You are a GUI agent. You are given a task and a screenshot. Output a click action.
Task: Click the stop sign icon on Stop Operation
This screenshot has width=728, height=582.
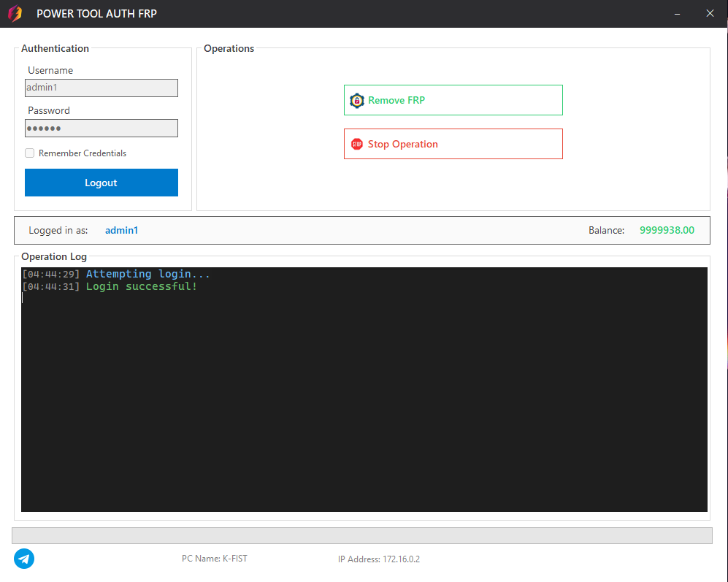(x=357, y=144)
